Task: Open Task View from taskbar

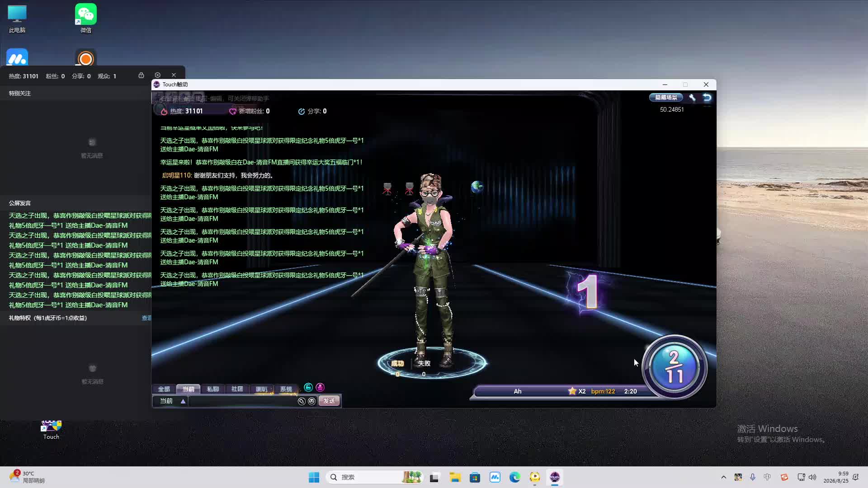Action: 434,477
